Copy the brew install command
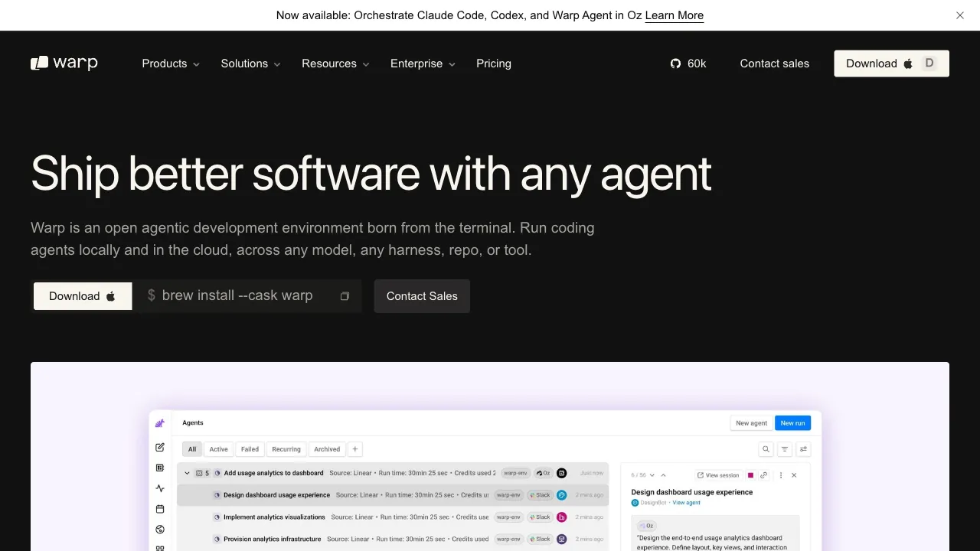Viewport: 980px width, 551px height. tap(345, 296)
